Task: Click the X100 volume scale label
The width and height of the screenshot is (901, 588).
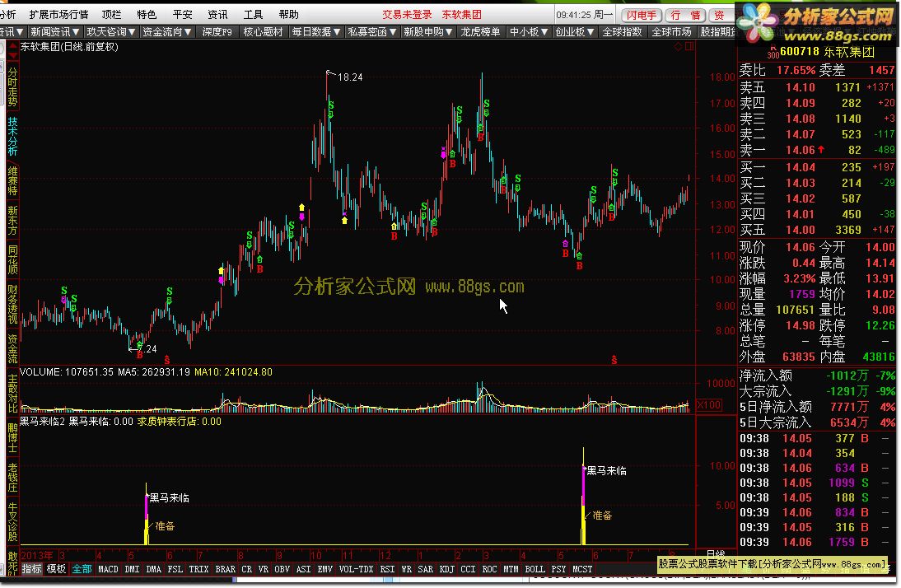Action: pos(709,404)
